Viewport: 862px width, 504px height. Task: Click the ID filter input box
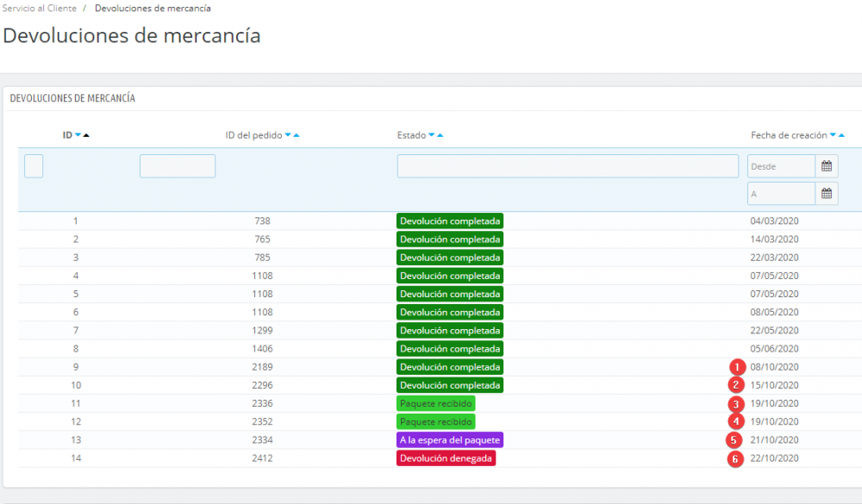(34, 166)
